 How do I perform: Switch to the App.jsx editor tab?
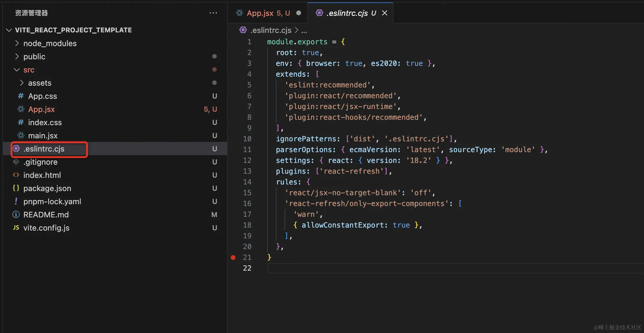[260, 13]
